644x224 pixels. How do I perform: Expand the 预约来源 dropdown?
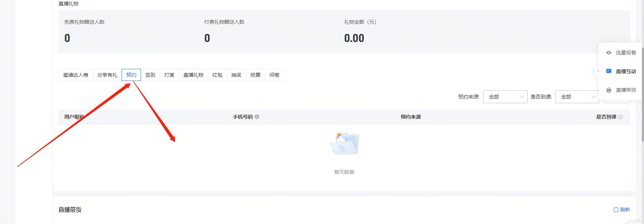coord(505,97)
